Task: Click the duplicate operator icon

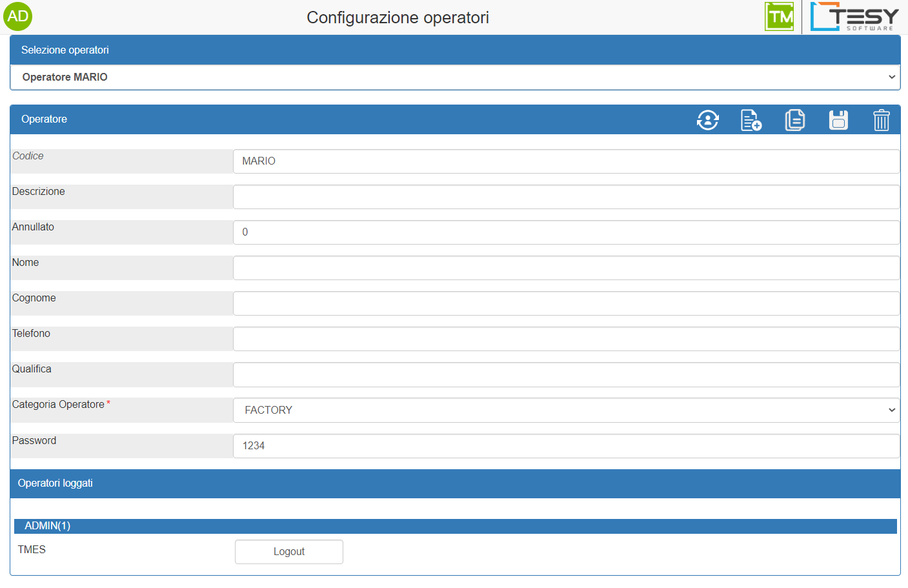Action: click(x=794, y=120)
